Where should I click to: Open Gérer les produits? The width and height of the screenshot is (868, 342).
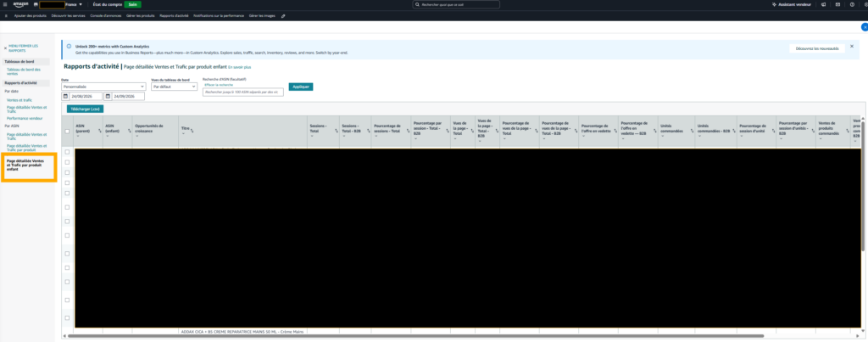tap(141, 16)
